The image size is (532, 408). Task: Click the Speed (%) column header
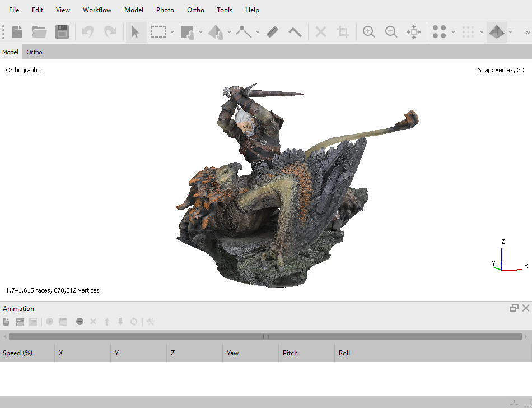pos(18,353)
